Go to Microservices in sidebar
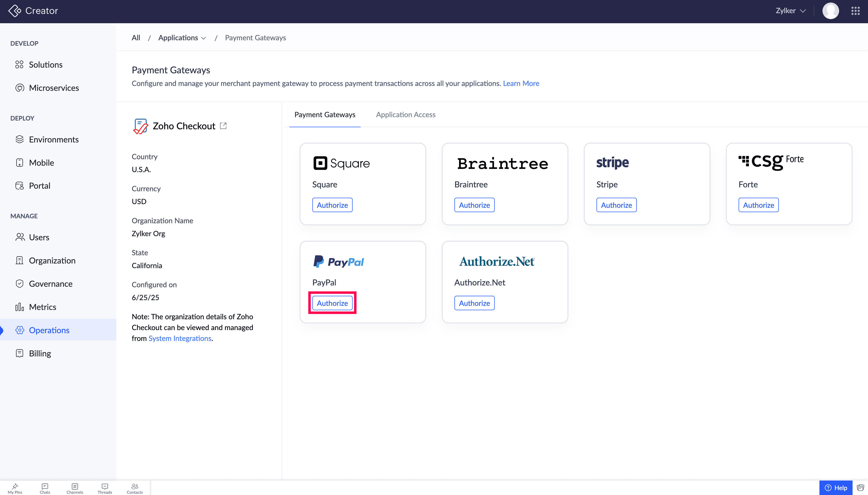This screenshot has height=495, width=868. point(54,88)
